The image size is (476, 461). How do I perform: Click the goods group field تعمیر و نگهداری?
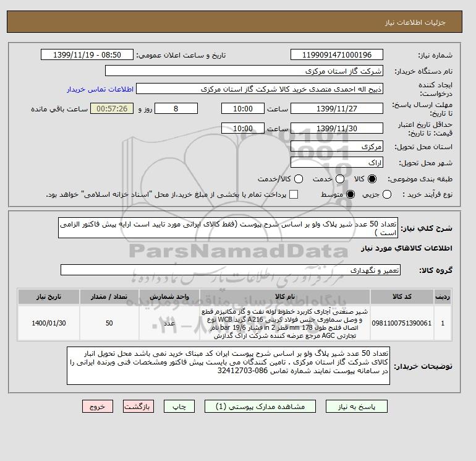(231, 270)
